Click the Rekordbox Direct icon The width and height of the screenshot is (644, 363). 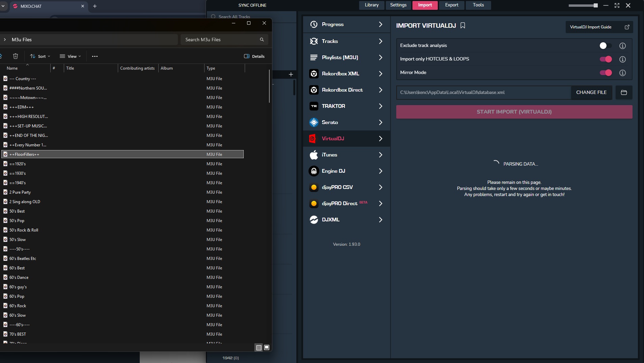pos(314,90)
